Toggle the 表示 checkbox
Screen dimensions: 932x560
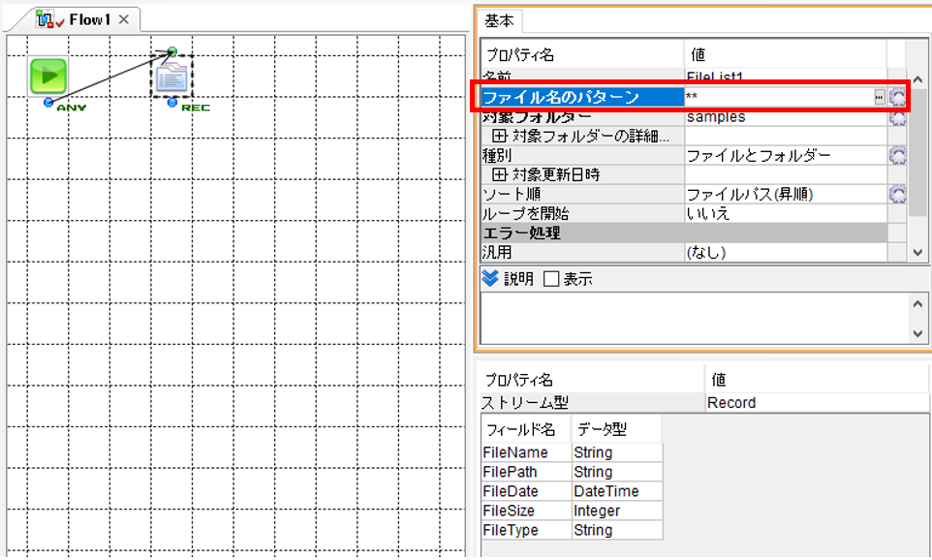[x=551, y=279]
